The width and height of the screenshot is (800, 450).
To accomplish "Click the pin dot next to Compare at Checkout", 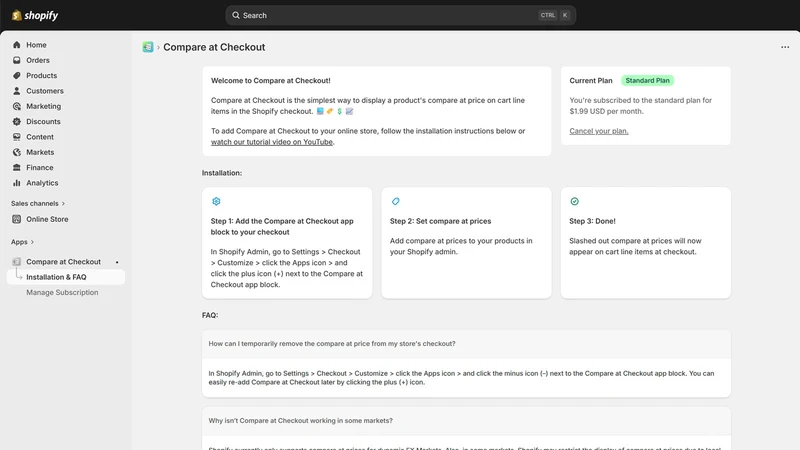I will click(117, 262).
